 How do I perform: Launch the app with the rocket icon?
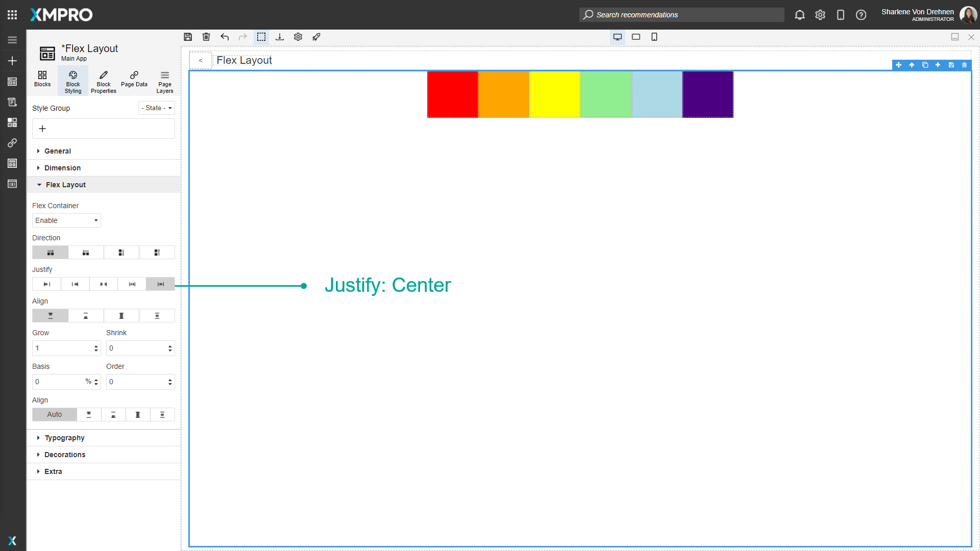point(316,37)
